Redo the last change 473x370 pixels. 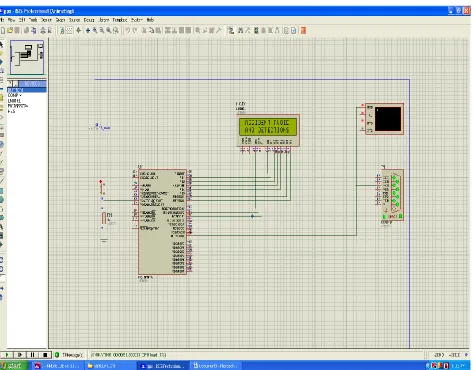[135, 31]
